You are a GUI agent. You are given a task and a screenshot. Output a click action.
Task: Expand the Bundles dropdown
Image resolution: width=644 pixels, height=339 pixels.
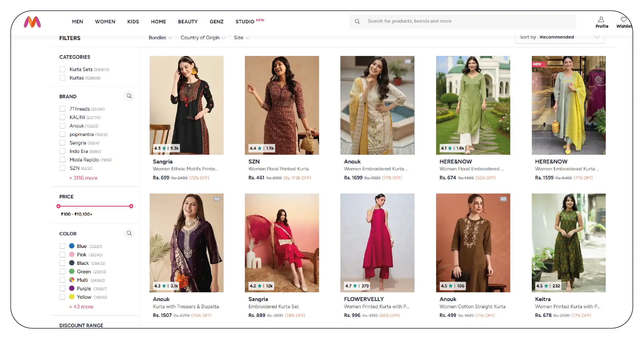tap(160, 38)
